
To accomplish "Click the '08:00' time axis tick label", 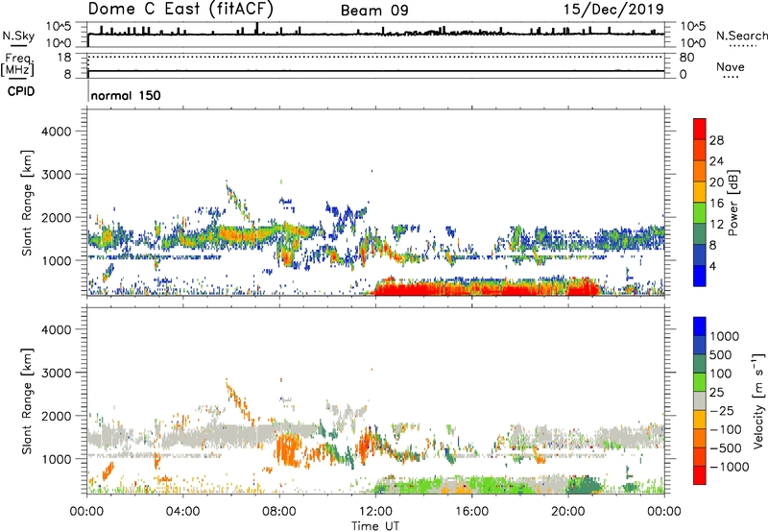I will pos(279,512).
